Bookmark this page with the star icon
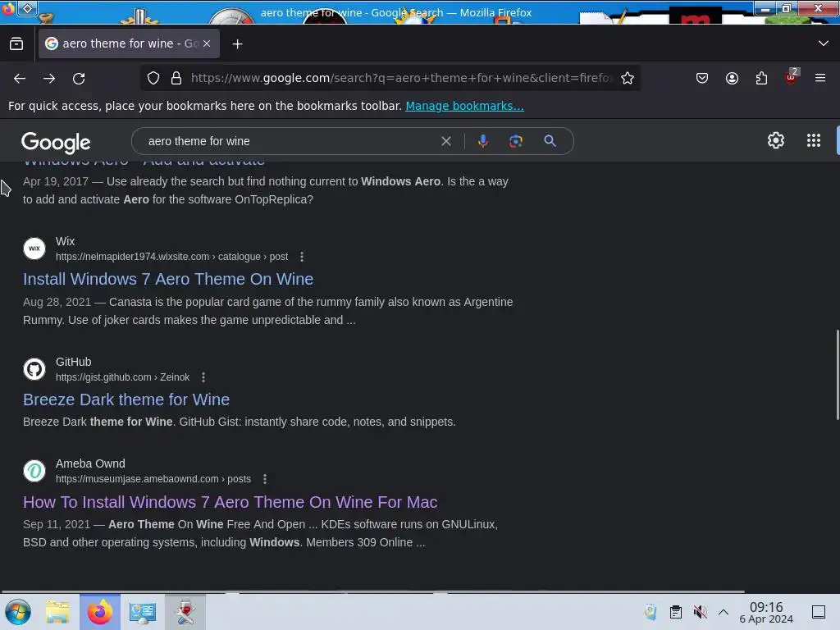Image resolution: width=840 pixels, height=630 pixels. pyautogui.click(x=628, y=78)
